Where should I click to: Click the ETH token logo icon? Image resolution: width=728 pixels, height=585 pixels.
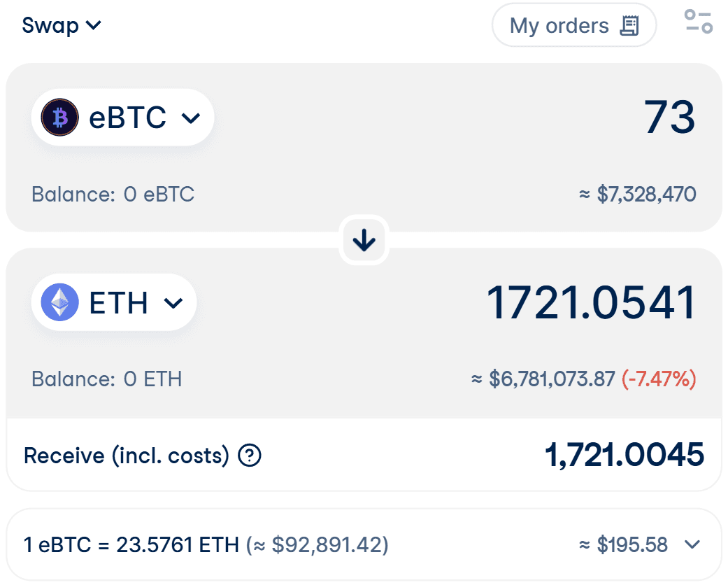pyautogui.click(x=59, y=303)
